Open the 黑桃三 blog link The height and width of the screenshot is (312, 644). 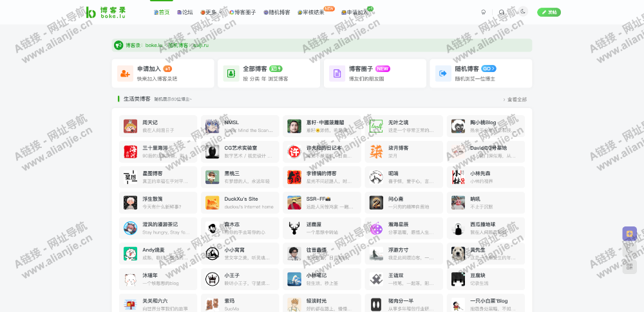coord(232,173)
